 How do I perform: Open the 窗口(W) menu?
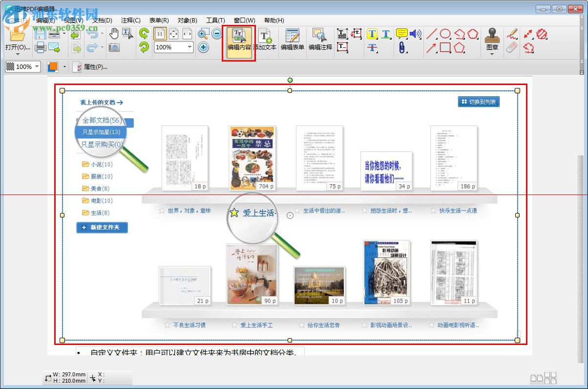point(244,21)
